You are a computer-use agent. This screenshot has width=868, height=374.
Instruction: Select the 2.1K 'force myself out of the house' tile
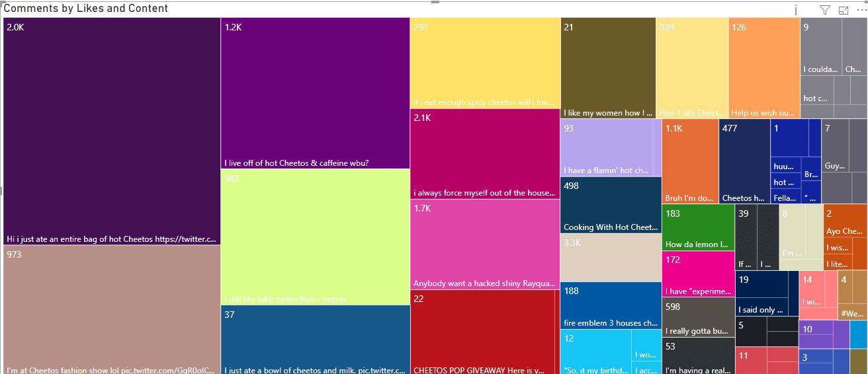pyautogui.click(x=485, y=154)
